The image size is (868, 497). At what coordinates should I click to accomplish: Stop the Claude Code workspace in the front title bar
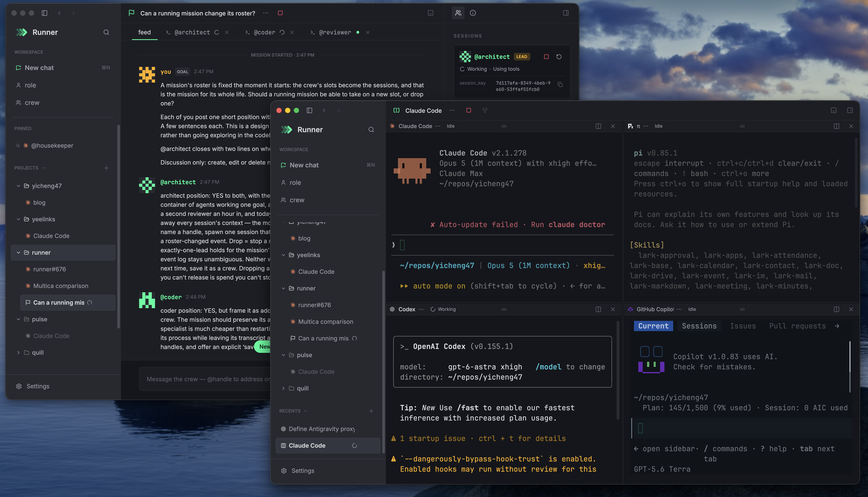coord(468,110)
